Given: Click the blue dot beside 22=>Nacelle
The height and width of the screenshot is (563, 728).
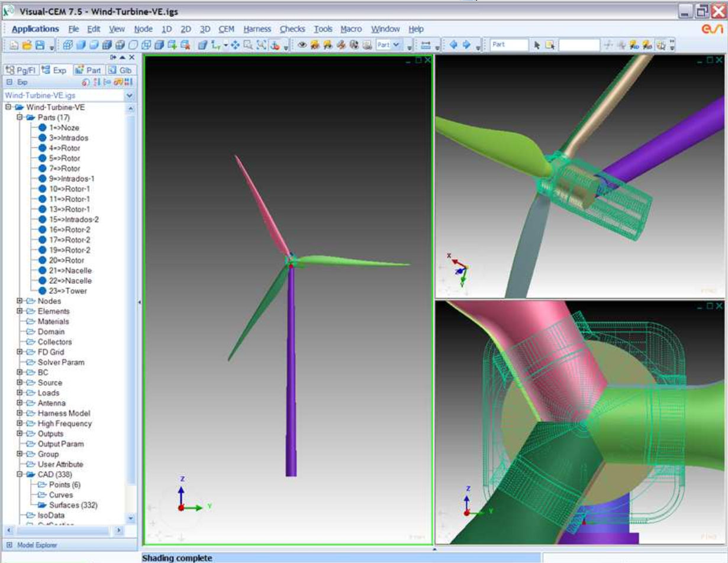Looking at the screenshot, I should [42, 281].
